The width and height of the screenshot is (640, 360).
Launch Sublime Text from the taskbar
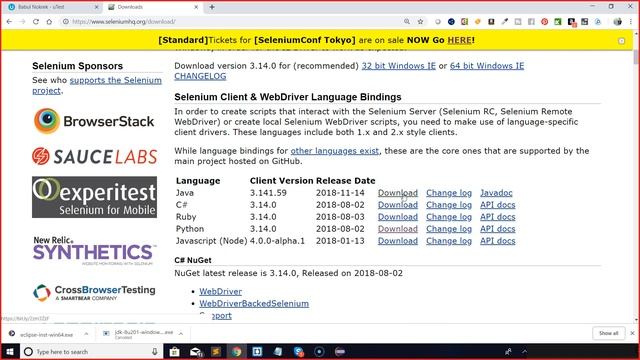(216, 351)
